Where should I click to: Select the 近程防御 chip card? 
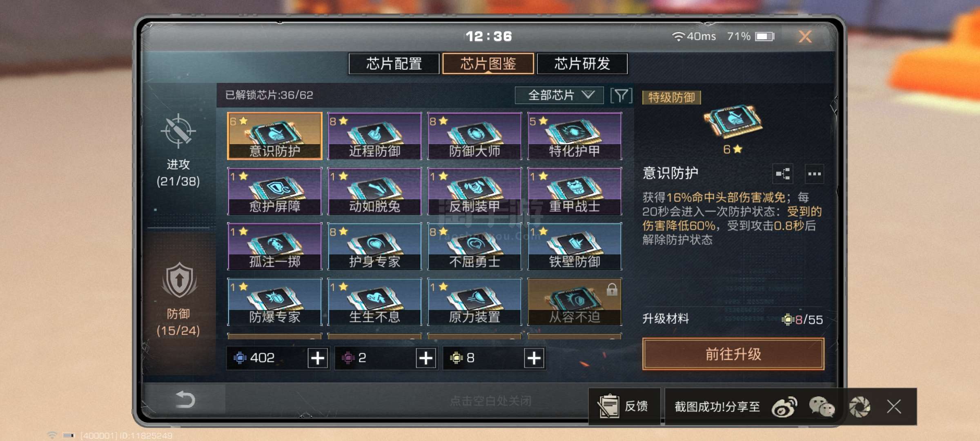coord(374,136)
